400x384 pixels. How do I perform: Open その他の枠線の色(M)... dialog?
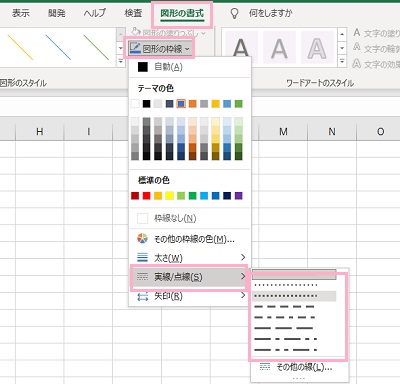189,239
